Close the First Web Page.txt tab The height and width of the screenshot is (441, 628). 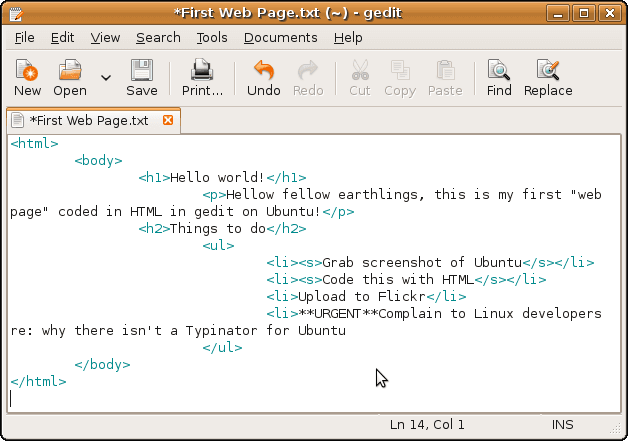pyautogui.click(x=168, y=121)
